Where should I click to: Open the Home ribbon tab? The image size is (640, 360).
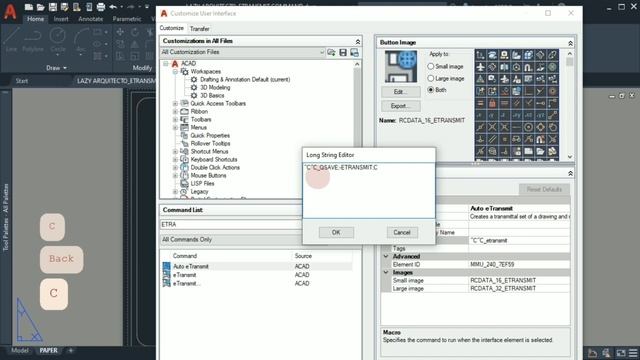coord(36,19)
